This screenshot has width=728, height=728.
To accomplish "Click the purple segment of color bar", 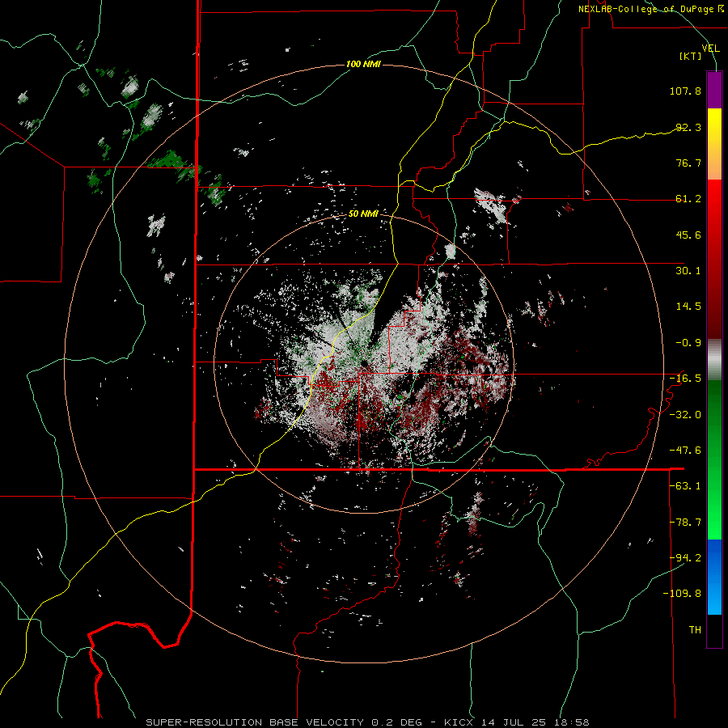I will [x=714, y=90].
